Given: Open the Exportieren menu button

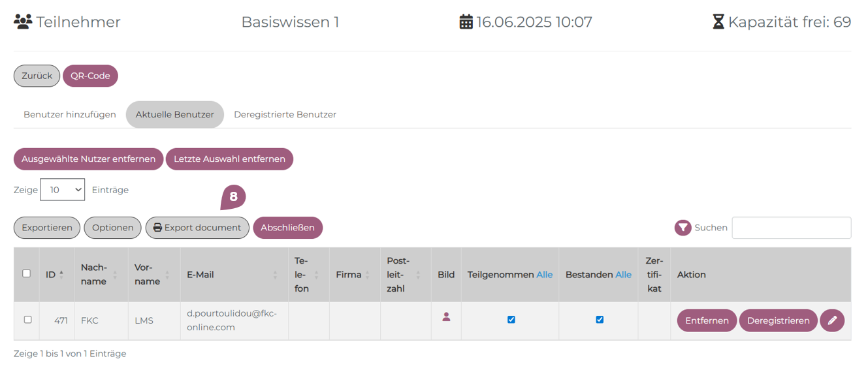Looking at the screenshot, I should point(47,228).
